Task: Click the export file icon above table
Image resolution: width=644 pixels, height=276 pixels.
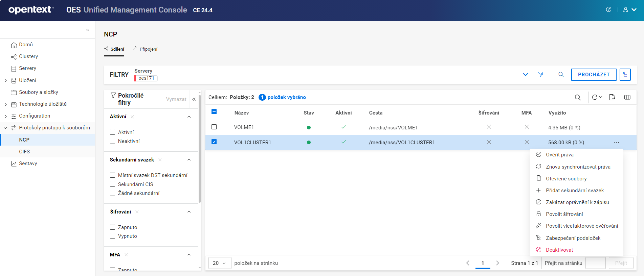Action: pyautogui.click(x=612, y=97)
